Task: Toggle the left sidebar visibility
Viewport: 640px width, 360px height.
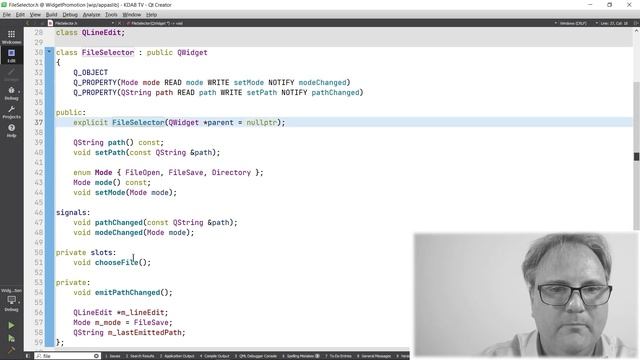Action: pyautogui.click(x=28, y=356)
